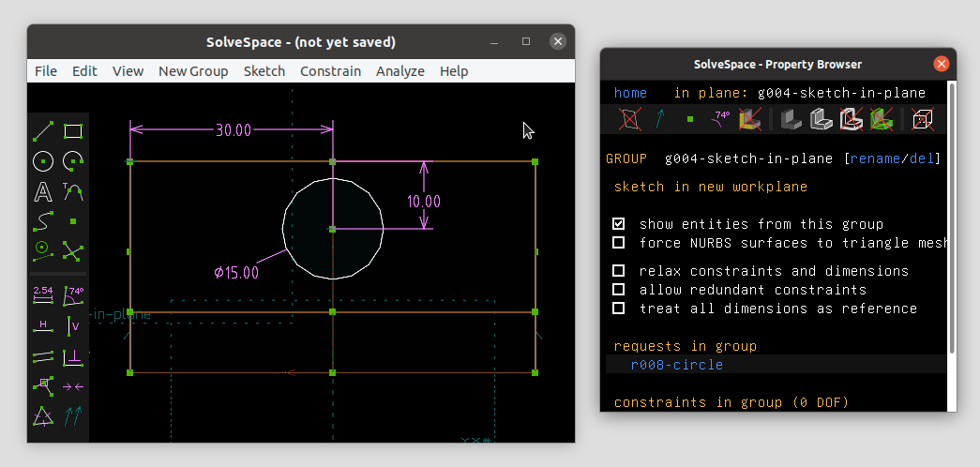Toggle normals visibility (arrow icon) in Property Browser

[x=660, y=119]
